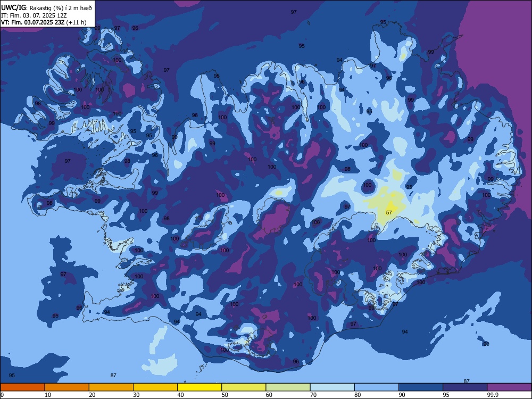Click the 57 humidity value on the map
This screenshot has height=399, width=532.
(389, 212)
